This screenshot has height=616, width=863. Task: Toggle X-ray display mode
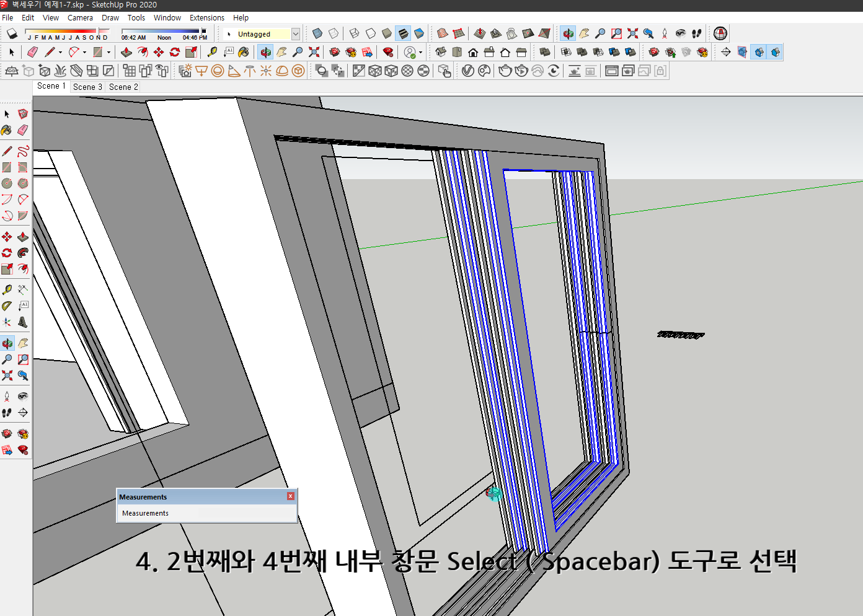click(317, 33)
